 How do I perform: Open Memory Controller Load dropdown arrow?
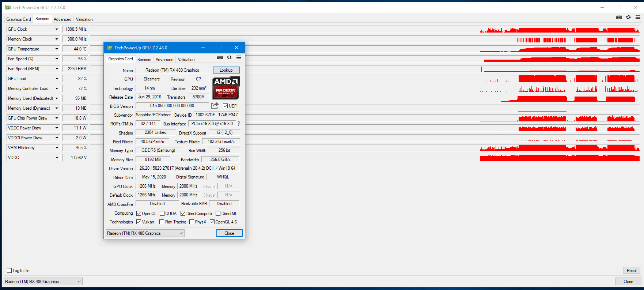(x=57, y=88)
